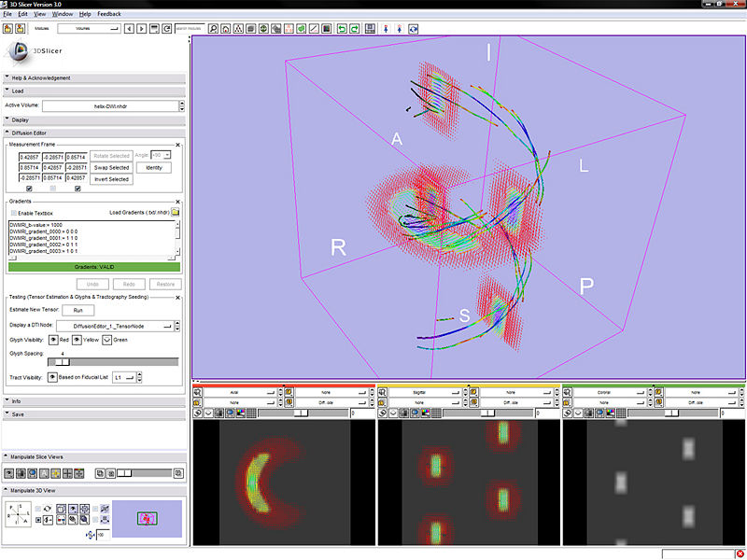747x560 pixels.
Task: Click the Swap Selected button
Action: point(112,167)
